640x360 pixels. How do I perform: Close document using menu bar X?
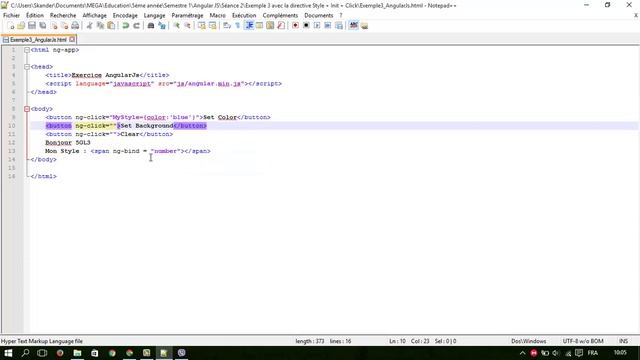coord(636,15)
